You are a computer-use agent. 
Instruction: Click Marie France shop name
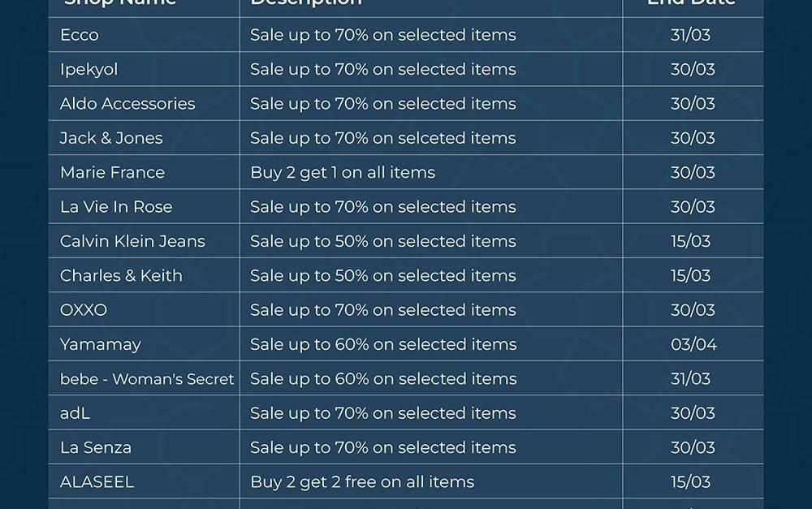(x=112, y=172)
